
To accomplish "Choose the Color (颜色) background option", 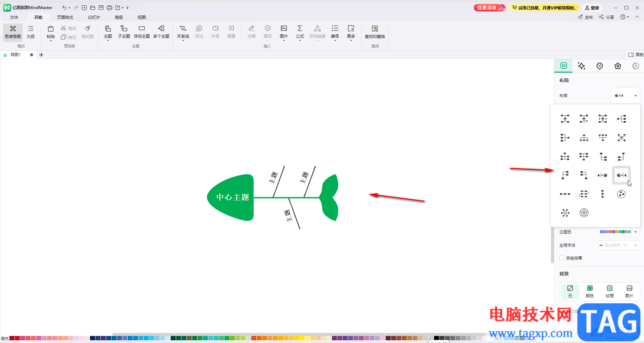I will 590,291.
